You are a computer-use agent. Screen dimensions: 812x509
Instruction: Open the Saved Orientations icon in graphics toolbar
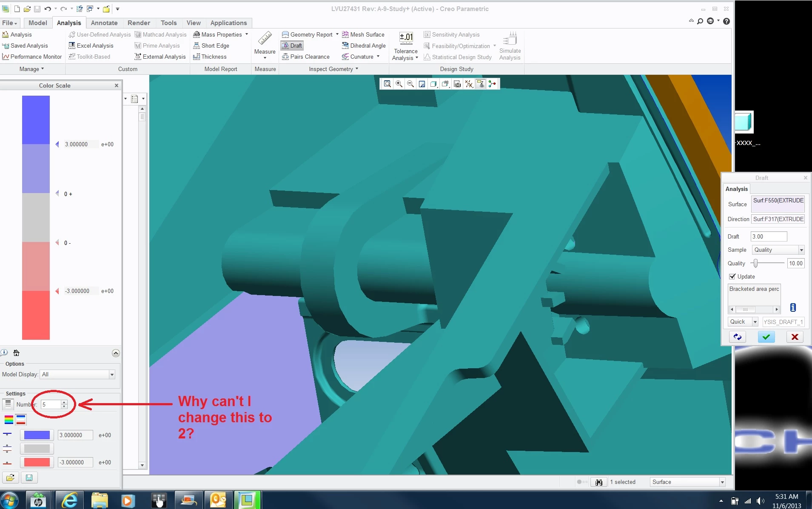(445, 84)
